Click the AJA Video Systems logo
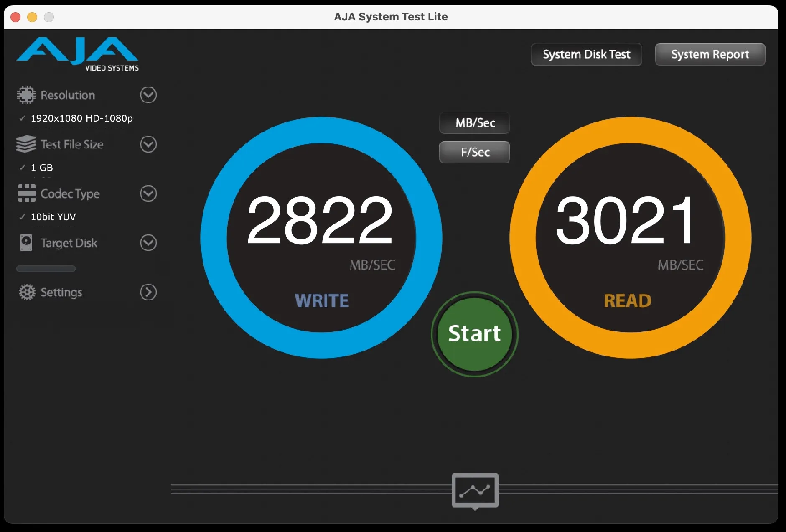Viewport: 786px width, 532px height. tap(77, 53)
